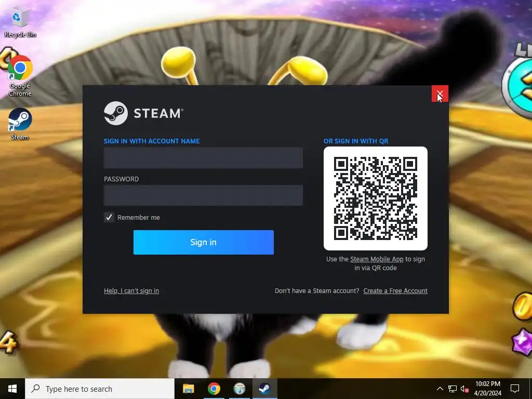532x399 pixels.
Task: Open the Steam Mobile App link
Action: [x=377, y=259]
